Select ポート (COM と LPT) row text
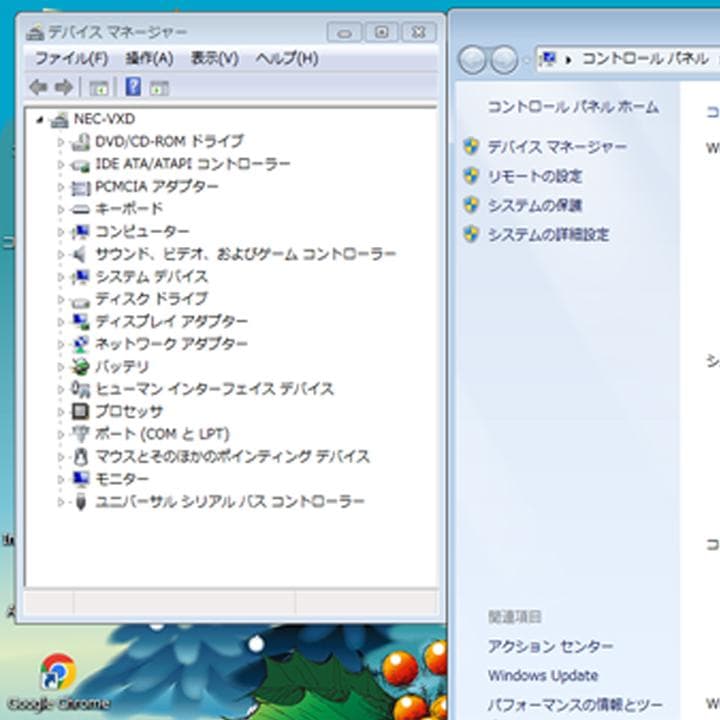720x720 pixels. [x=162, y=434]
